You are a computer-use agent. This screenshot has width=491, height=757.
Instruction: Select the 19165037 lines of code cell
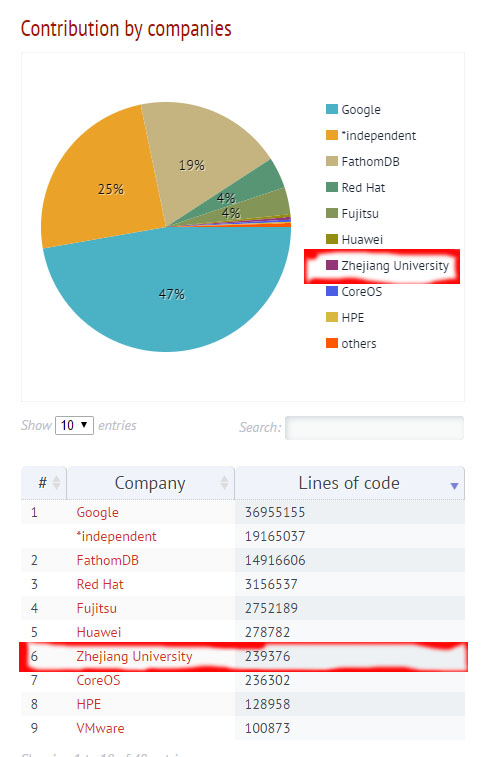coord(350,536)
